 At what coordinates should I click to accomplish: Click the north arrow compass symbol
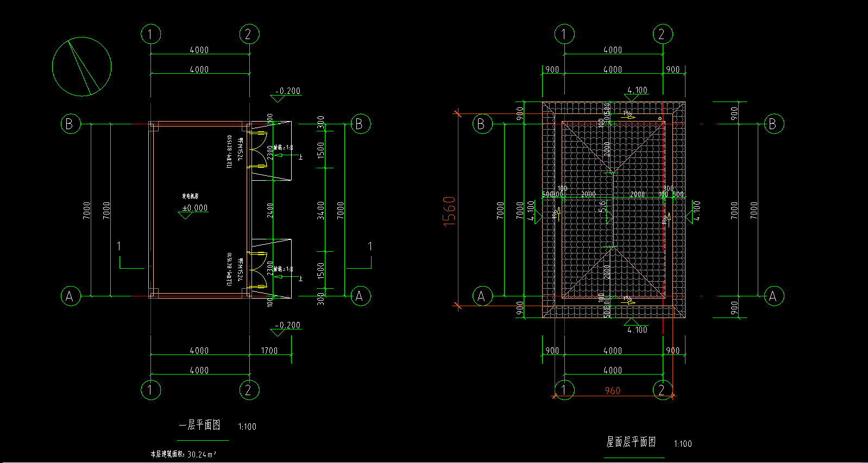[82, 67]
